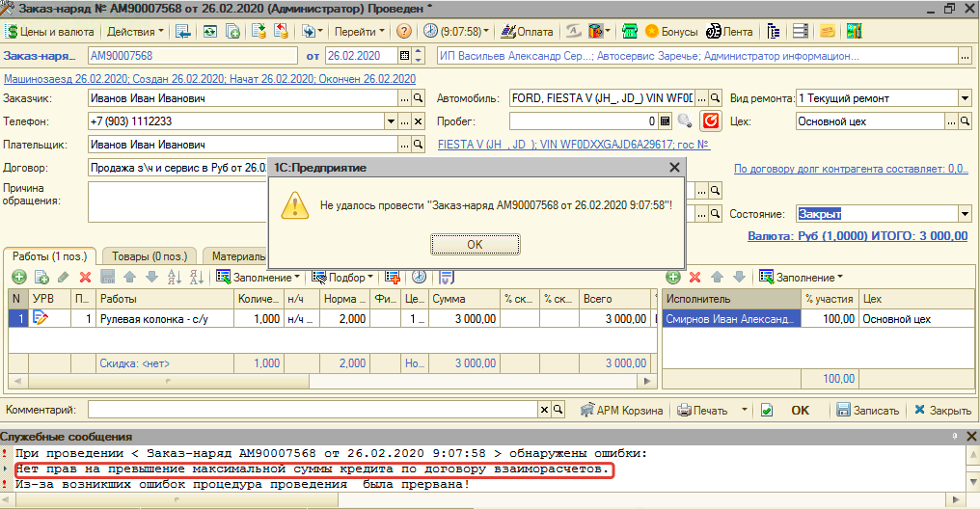
Task: Click the Оплата payment icon
Action: tap(528, 31)
